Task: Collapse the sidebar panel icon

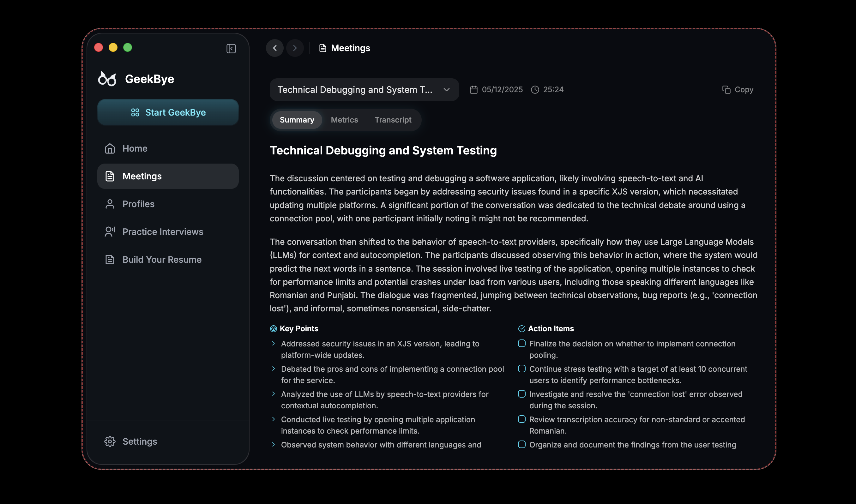Action: click(231, 49)
